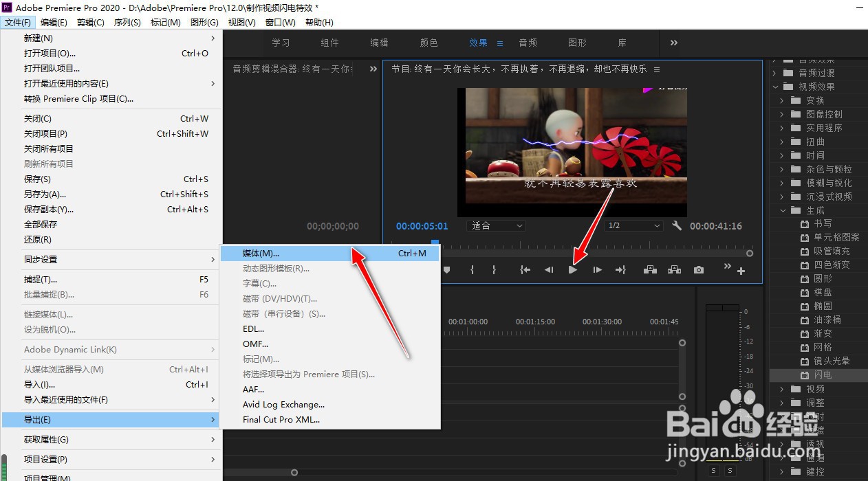Select 保存(S) in the File menu
This screenshot has width=868, height=481.
(110, 179)
